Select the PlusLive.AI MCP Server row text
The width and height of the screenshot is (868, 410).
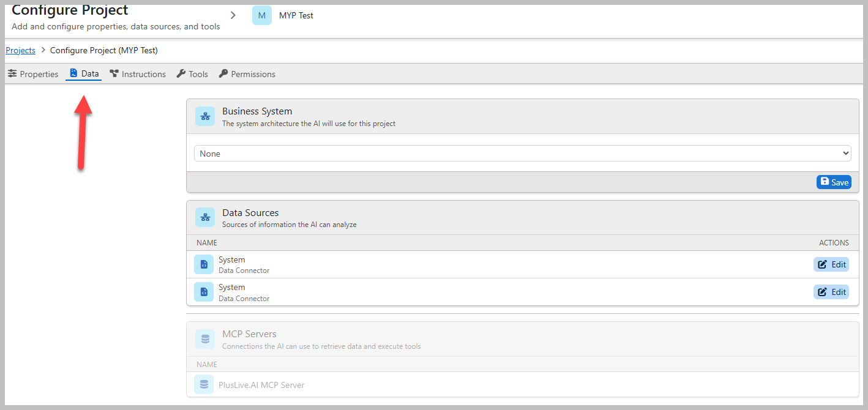261,385
